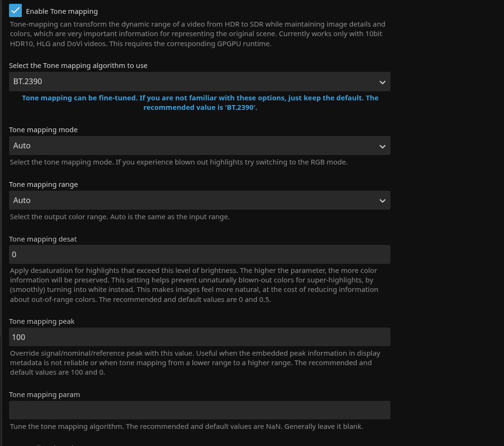Screen dimensions: 504x446
Task: Click the 'Tone mapping param' label
Action: [44, 395]
